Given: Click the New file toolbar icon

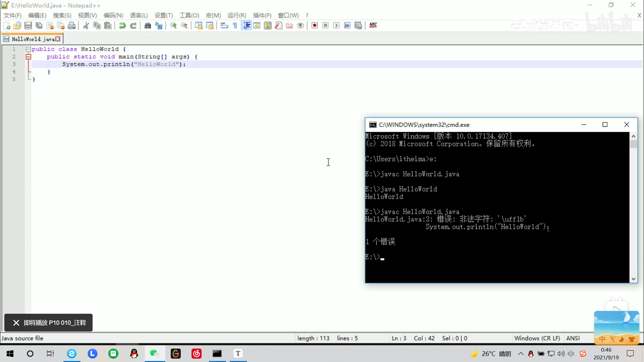Looking at the screenshot, I should pos(6,25).
